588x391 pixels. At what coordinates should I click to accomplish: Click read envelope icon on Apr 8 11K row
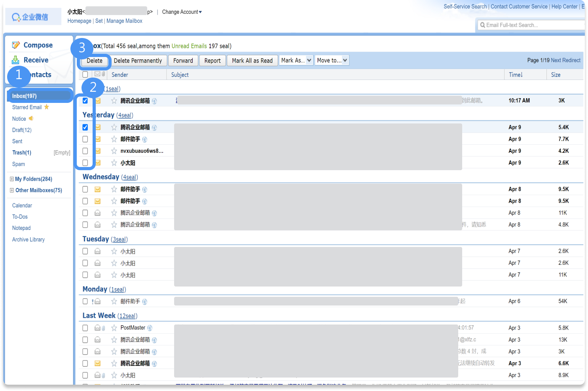[x=97, y=213]
